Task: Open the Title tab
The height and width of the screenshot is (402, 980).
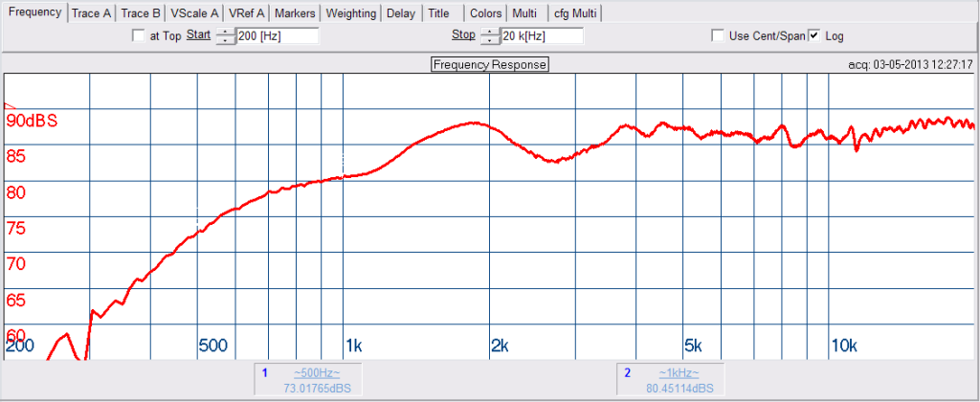Action: pos(438,13)
